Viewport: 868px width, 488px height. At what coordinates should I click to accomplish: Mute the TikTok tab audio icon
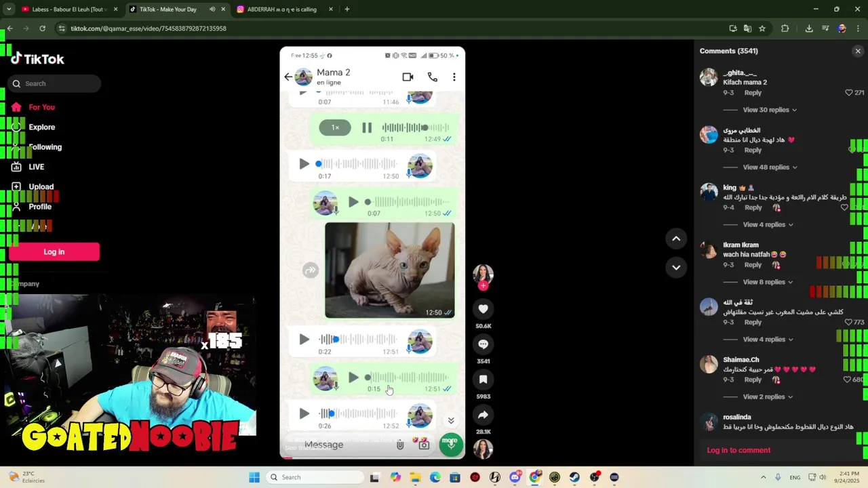(212, 9)
